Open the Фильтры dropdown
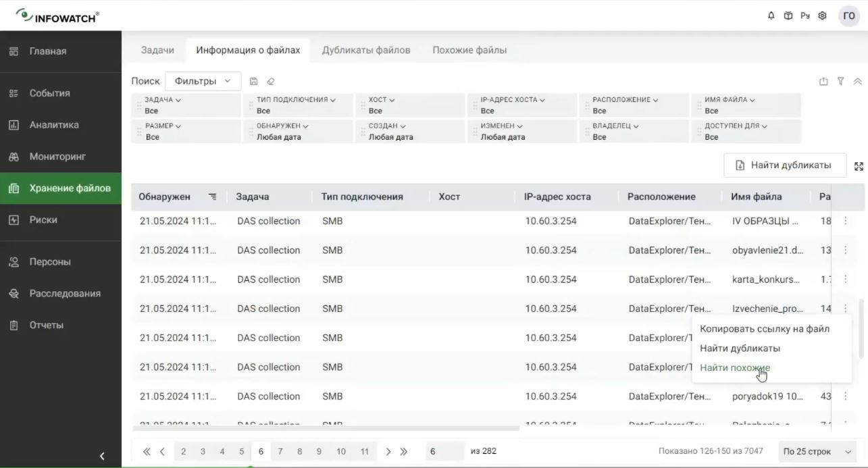868x468 pixels. pos(203,81)
